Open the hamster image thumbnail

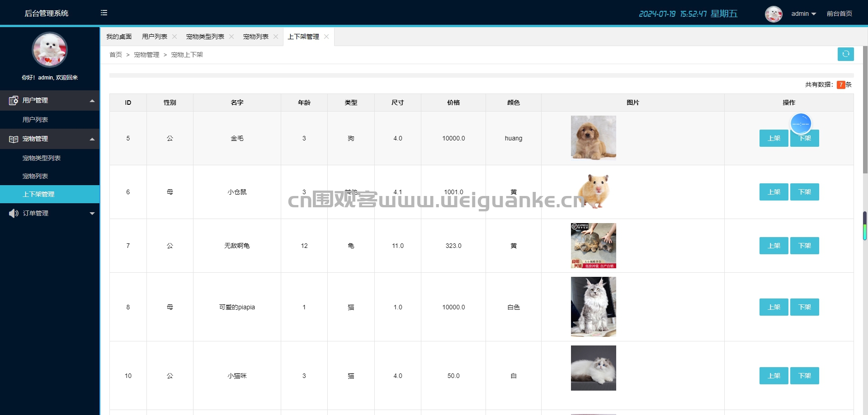coord(593,191)
